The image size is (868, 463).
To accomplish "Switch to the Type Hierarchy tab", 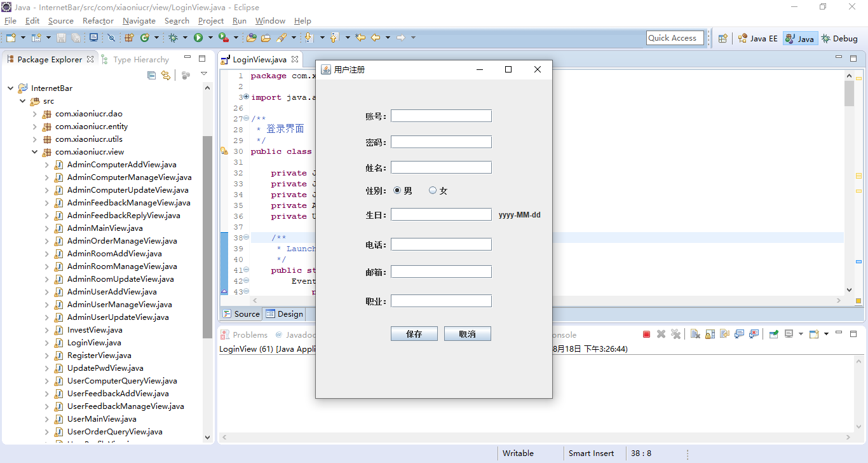I will coord(135,59).
